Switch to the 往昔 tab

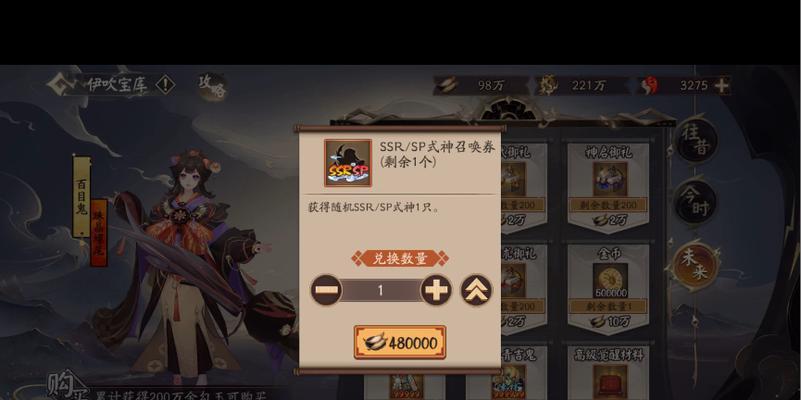(x=697, y=139)
